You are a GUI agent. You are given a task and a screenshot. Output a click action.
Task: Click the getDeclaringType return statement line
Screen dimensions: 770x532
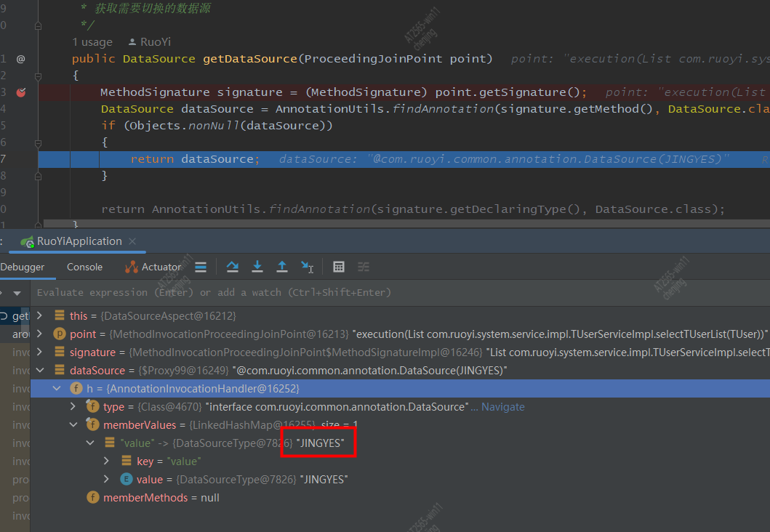click(x=413, y=209)
